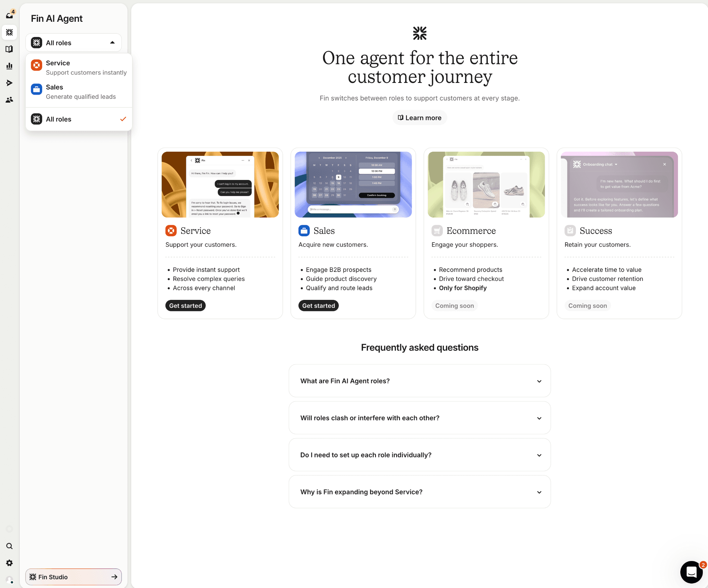
Task: Click the Learn more button
Action: pos(419,118)
